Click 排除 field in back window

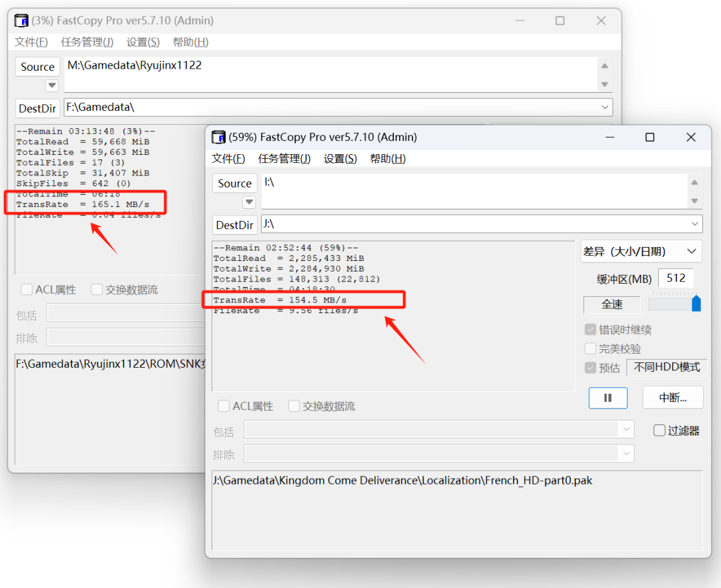126,337
